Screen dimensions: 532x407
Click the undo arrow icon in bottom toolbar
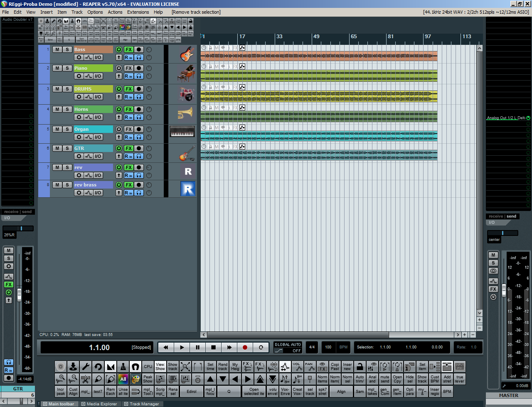98,367
